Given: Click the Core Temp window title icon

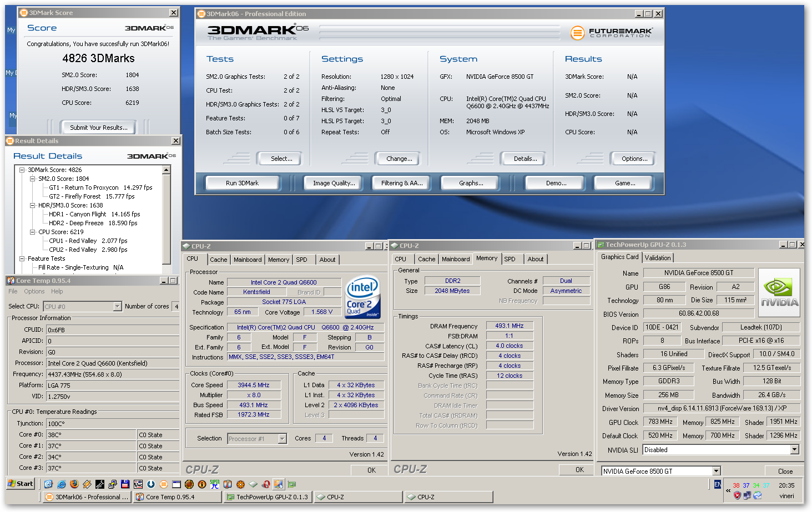Looking at the screenshot, I should (x=11, y=281).
